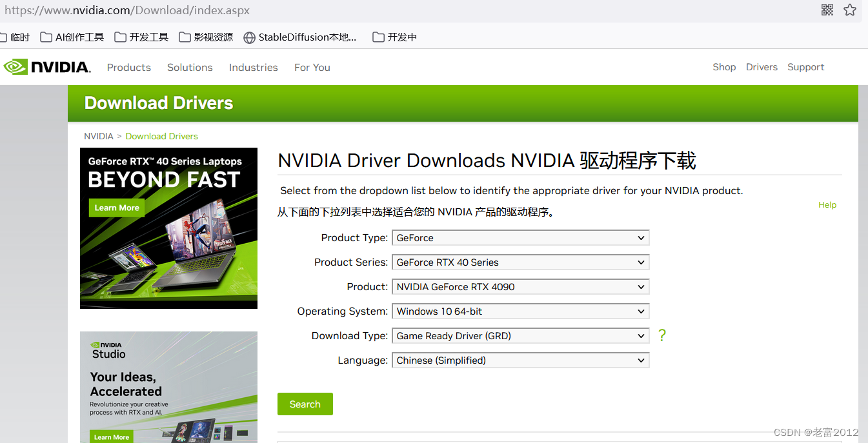Open the Products menu
This screenshot has height=443, width=868.
coord(129,67)
